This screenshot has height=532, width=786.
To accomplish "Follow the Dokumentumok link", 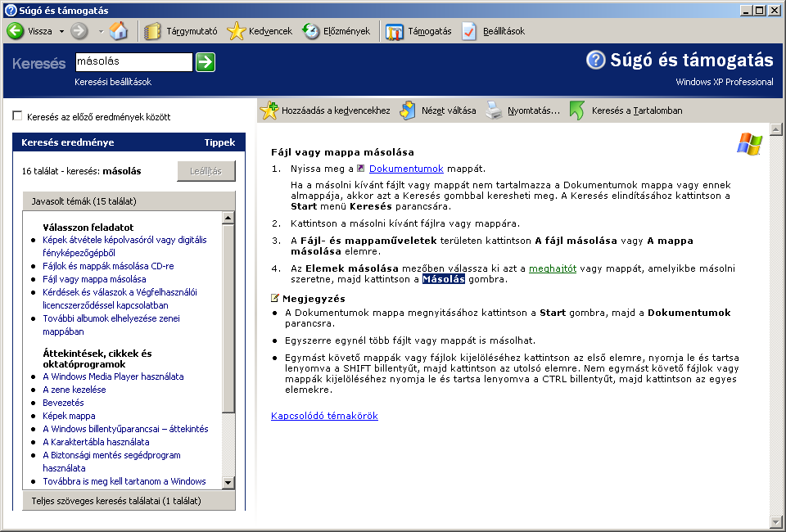I will tap(406, 169).
